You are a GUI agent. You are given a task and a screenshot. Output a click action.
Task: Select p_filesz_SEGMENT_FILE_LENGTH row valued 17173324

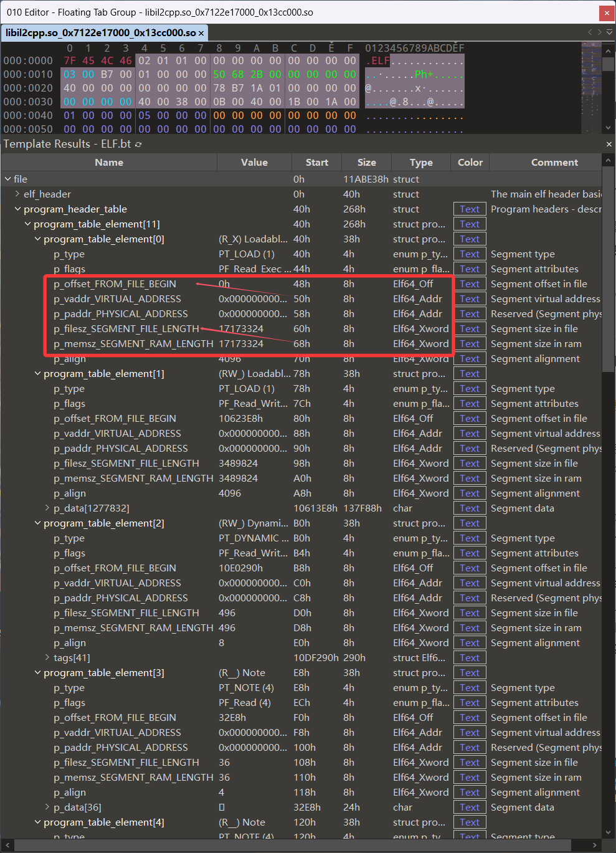coord(301,329)
